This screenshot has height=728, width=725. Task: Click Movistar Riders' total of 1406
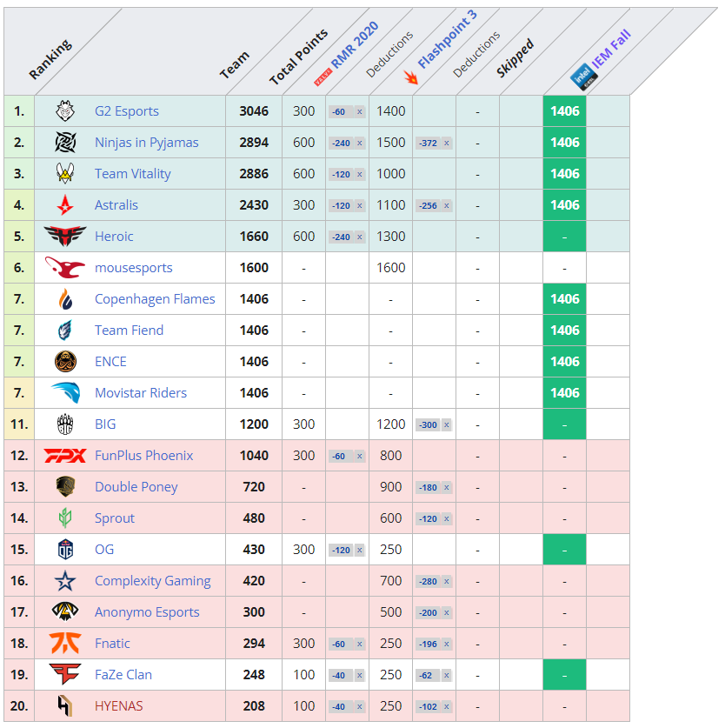(x=254, y=393)
